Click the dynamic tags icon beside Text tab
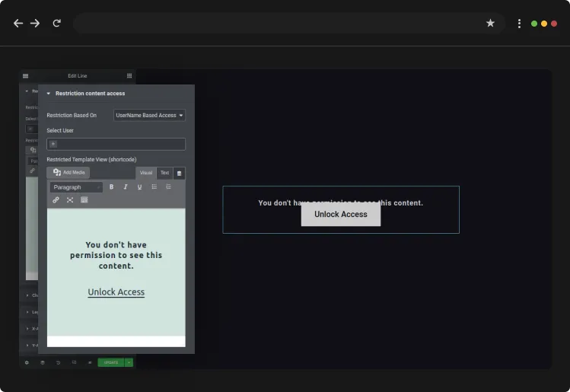The width and height of the screenshot is (570, 392). pyautogui.click(x=179, y=173)
